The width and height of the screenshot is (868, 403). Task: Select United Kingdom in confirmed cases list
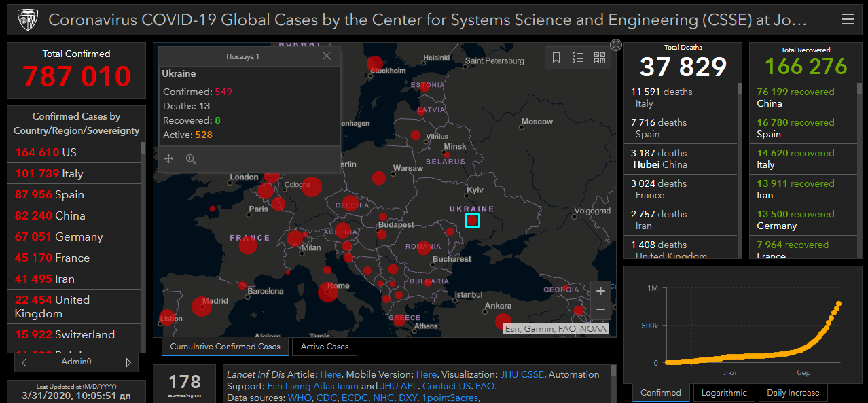74,306
